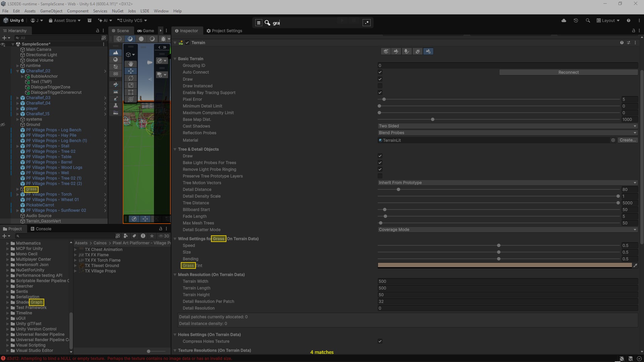
Task: Pick the eyedropper beside Grass Tint
Action: click(635, 265)
